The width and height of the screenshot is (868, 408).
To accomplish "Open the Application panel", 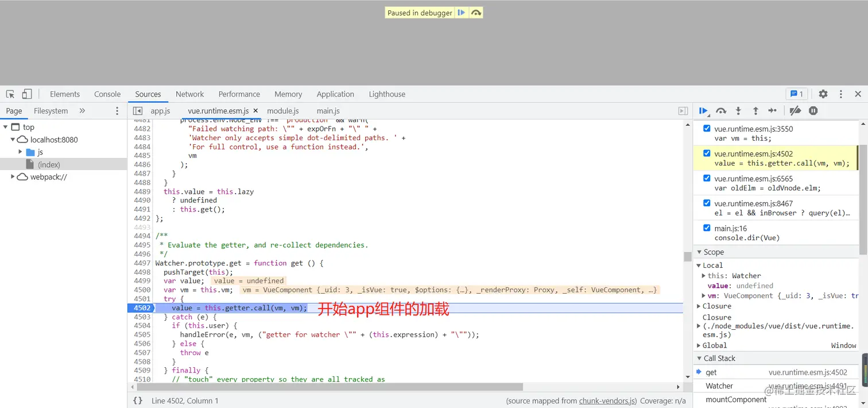I will click(x=335, y=94).
